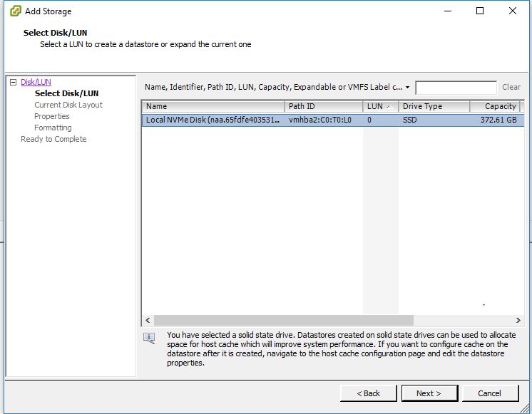Sort by Capacity column header
The image size is (532, 414).
(495, 106)
